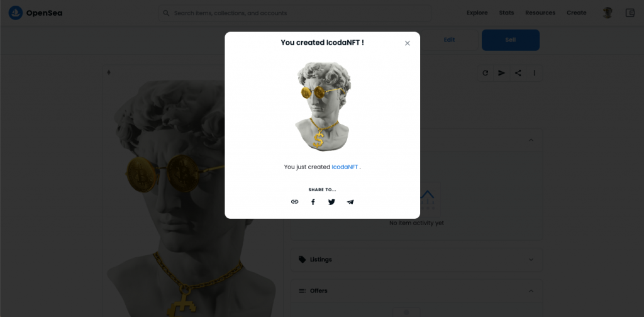The image size is (644, 317).
Task: Click the OpenSea logo
Action: pos(35,13)
